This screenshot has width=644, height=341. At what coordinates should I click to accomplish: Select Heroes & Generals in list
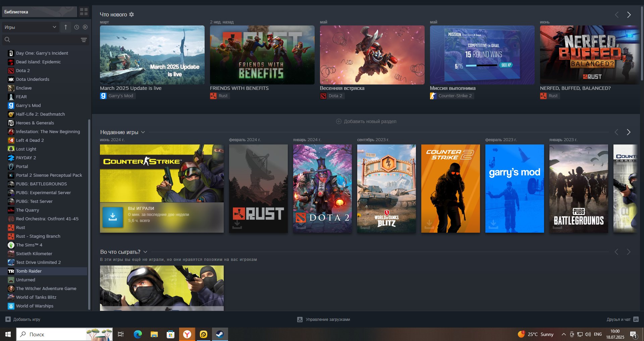coord(44,123)
